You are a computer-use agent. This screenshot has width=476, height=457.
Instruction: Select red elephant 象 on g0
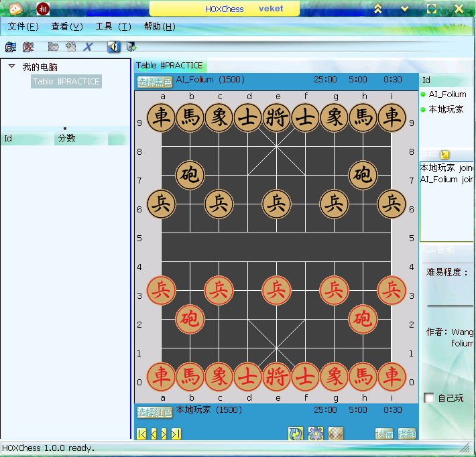coord(335,377)
